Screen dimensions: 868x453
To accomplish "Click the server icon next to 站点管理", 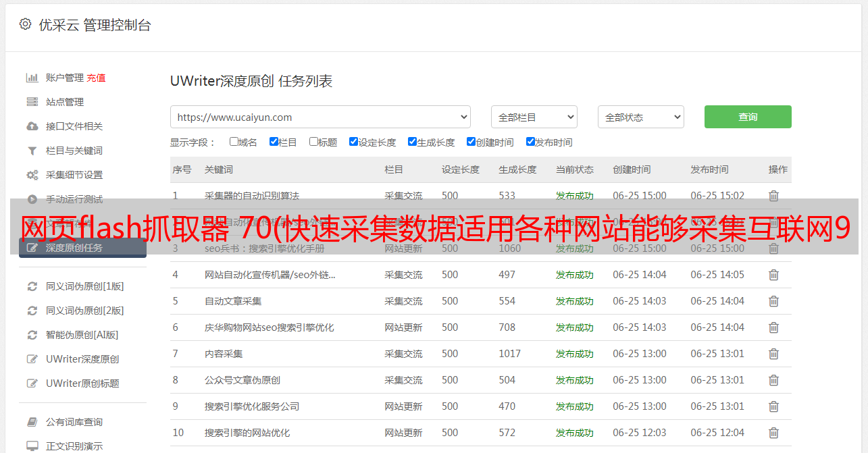I will coord(32,102).
